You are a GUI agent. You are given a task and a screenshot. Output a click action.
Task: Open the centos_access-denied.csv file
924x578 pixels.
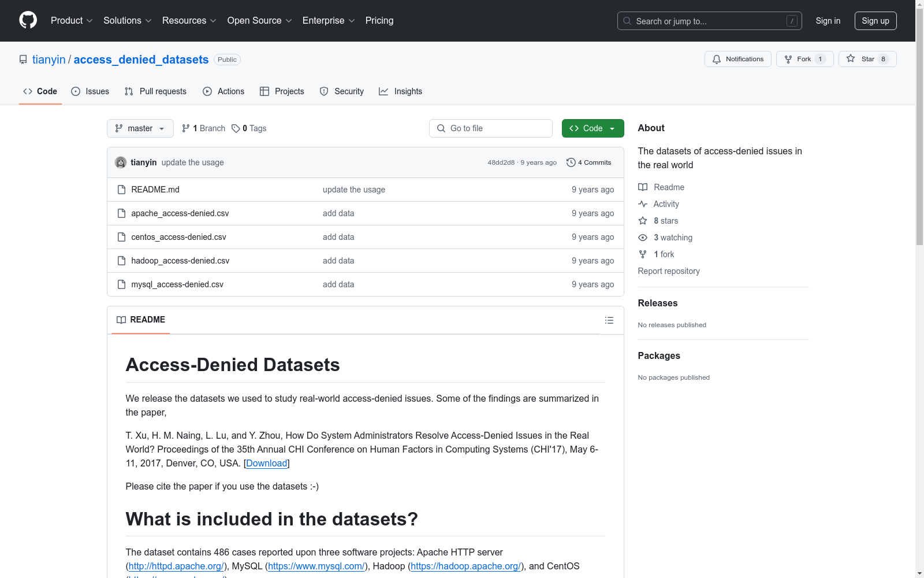point(179,237)
